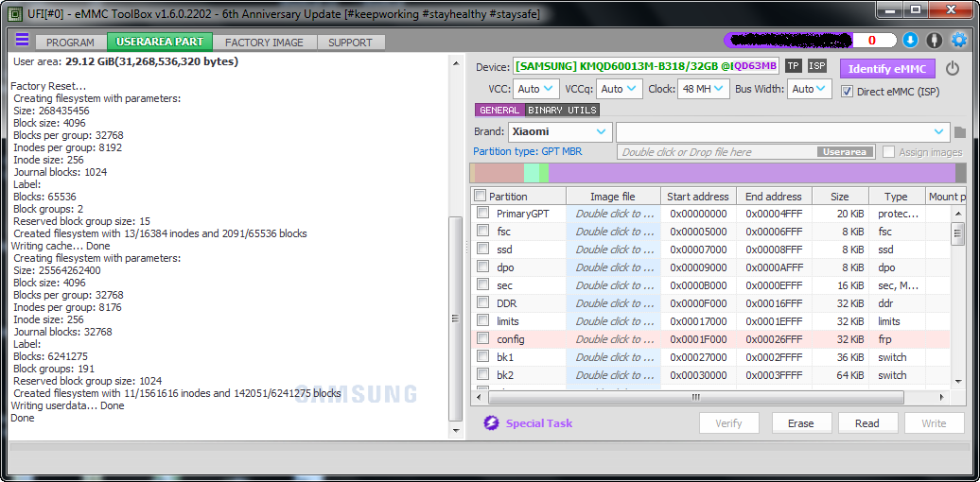Click the red counter showing 0
The image size is (980, 482).
871,41
